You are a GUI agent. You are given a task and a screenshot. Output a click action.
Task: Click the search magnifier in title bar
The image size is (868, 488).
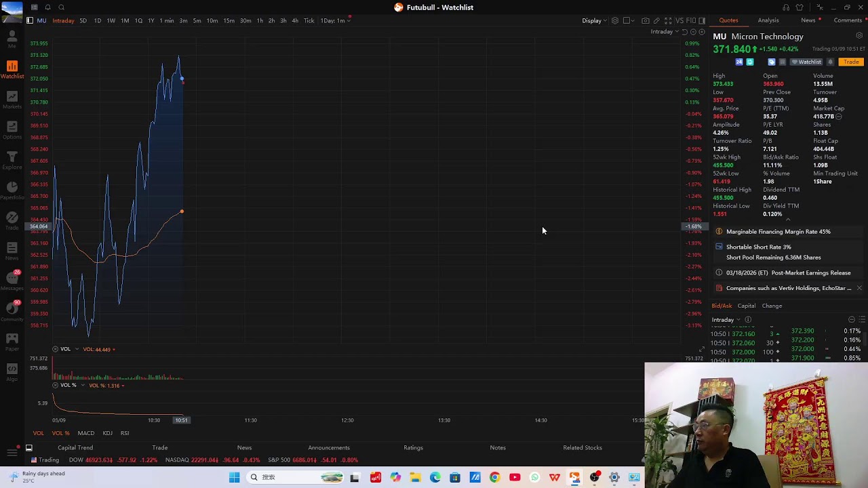pos(61,7)
